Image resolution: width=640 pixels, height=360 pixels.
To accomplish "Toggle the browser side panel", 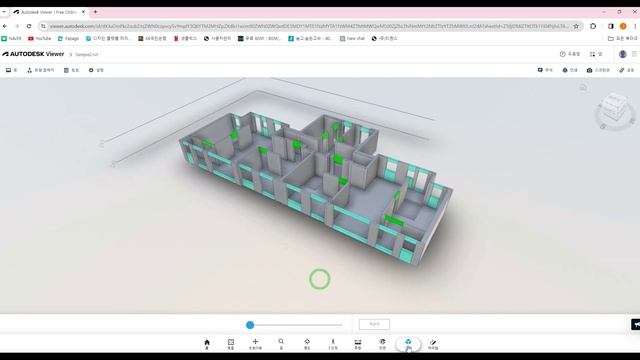I will tap(611, 26).
